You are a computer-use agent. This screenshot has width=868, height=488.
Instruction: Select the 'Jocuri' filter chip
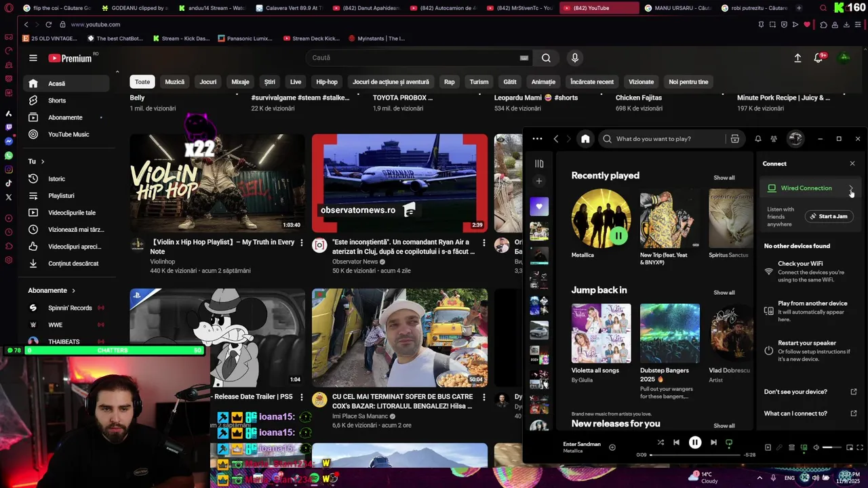(x=208, y=82)
